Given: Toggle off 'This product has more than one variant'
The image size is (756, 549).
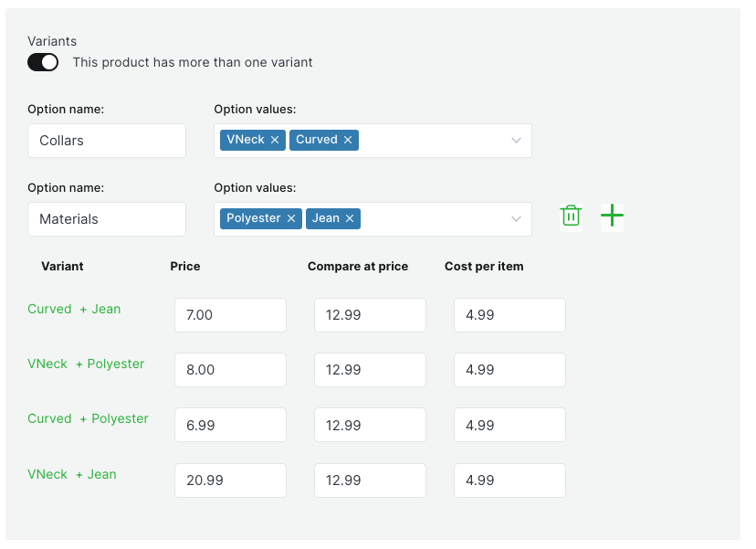Looking at the screenshot, I should coord(42,62).
